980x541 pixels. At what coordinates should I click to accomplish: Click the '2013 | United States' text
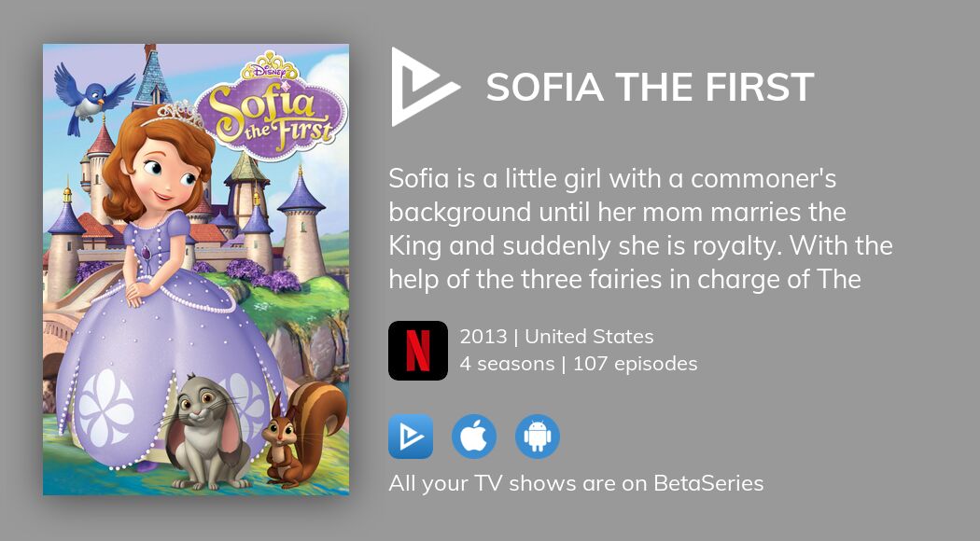(556, 337)
